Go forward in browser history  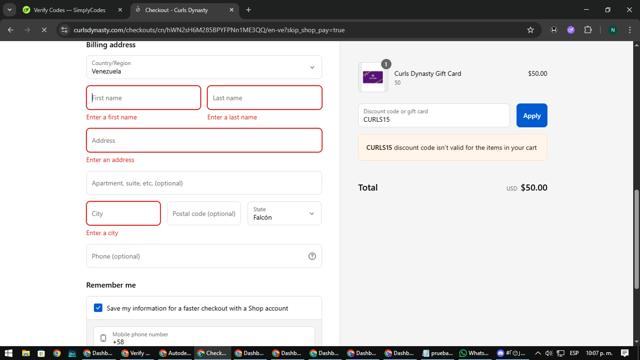(27, 30)
